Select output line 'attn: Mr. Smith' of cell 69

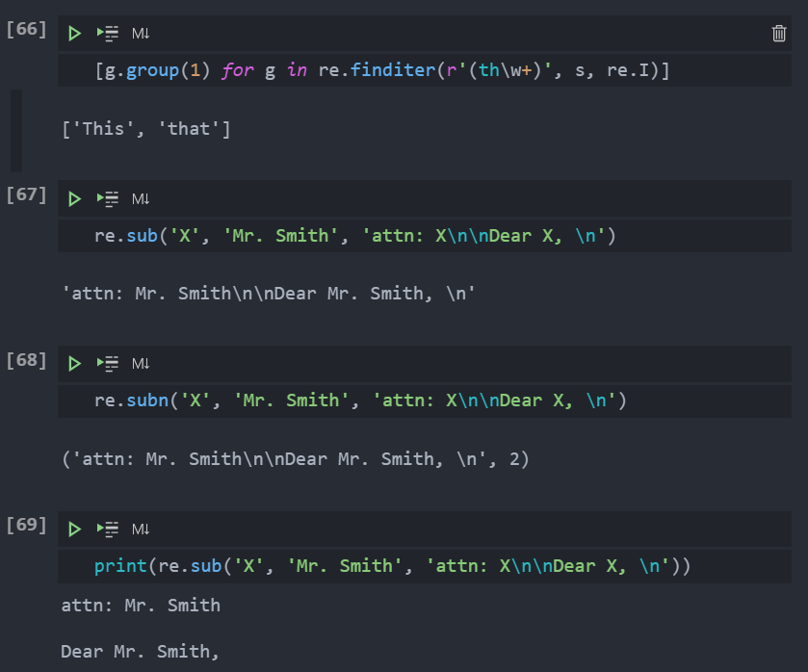click(x=141, y=605)
